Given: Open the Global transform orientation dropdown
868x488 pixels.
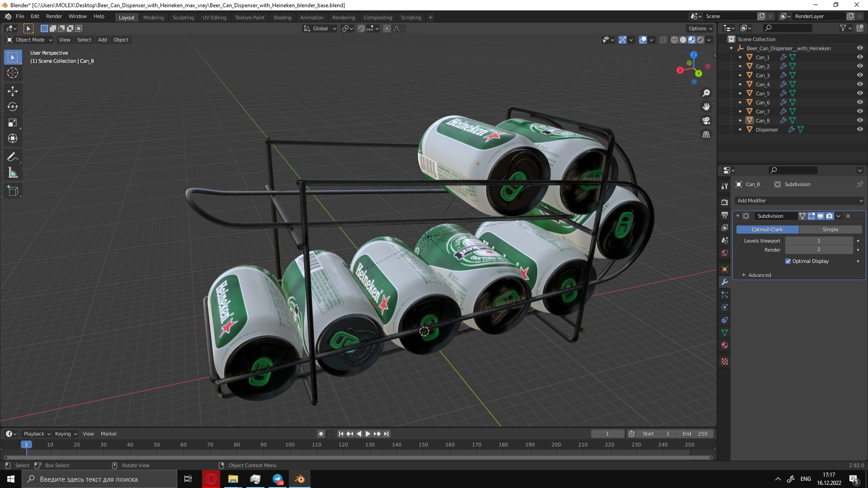Looking at the screenshot, I should click(x=320, y=28).
